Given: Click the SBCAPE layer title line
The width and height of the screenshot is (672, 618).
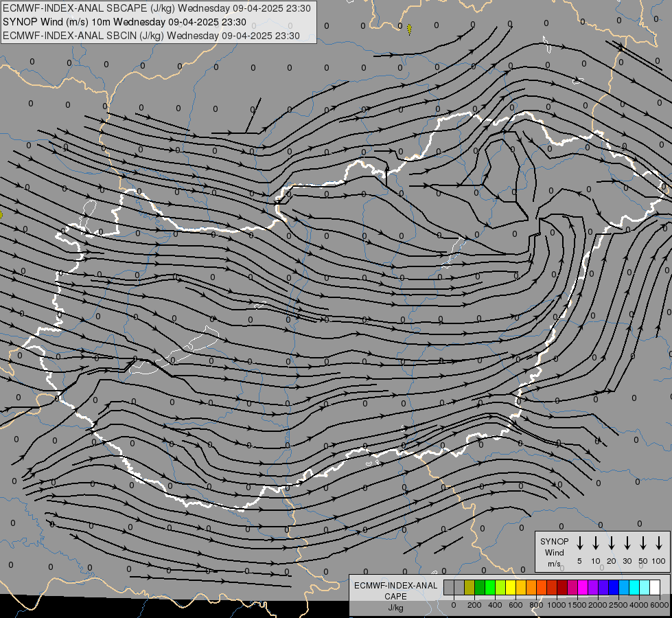Looking at the screenshot, I should click(x=157, y=8).
